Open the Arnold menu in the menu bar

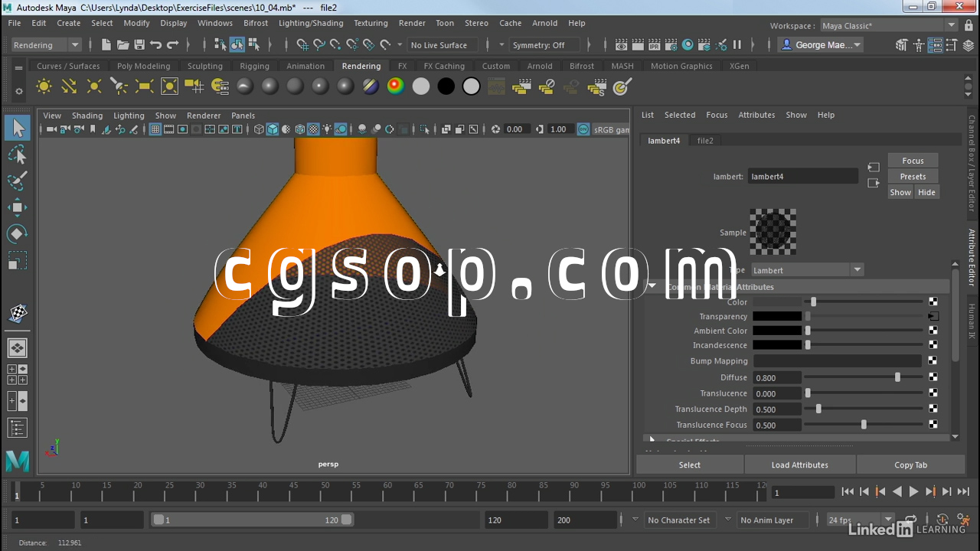point(545,23)
